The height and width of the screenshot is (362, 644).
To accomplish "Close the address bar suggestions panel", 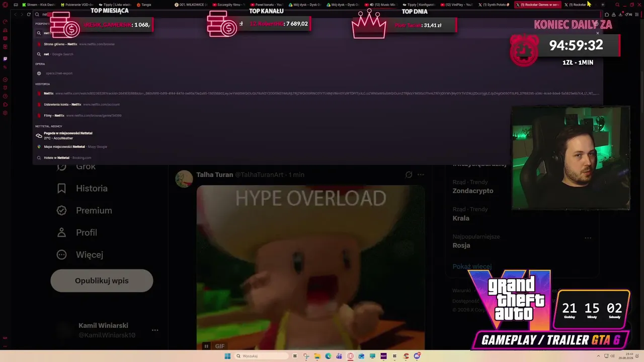I will (598, 33).
